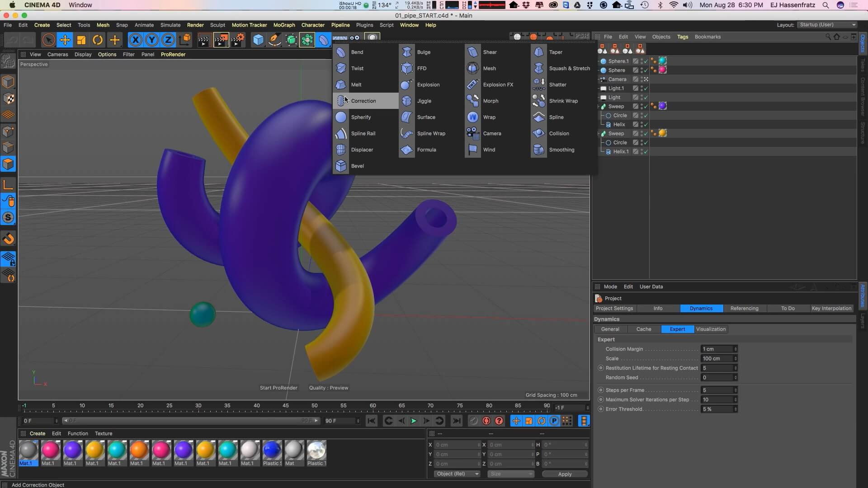Click the Render to Picture Viewer icon

[x=221, y=40]
